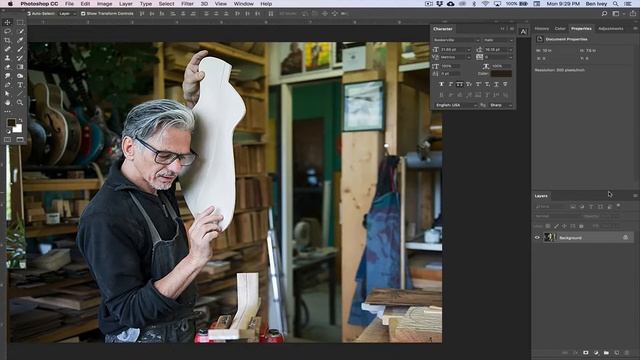Select the Crop tool

7,40
